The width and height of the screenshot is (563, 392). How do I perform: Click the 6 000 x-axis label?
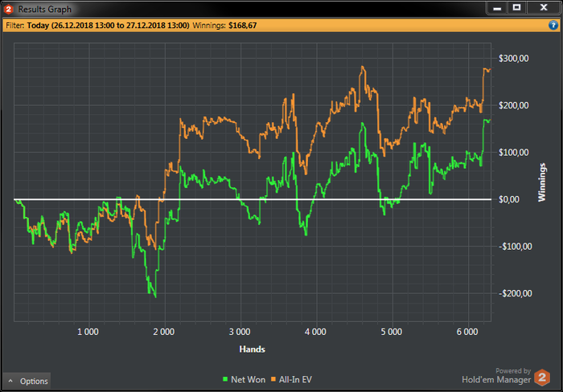point(467,332)
